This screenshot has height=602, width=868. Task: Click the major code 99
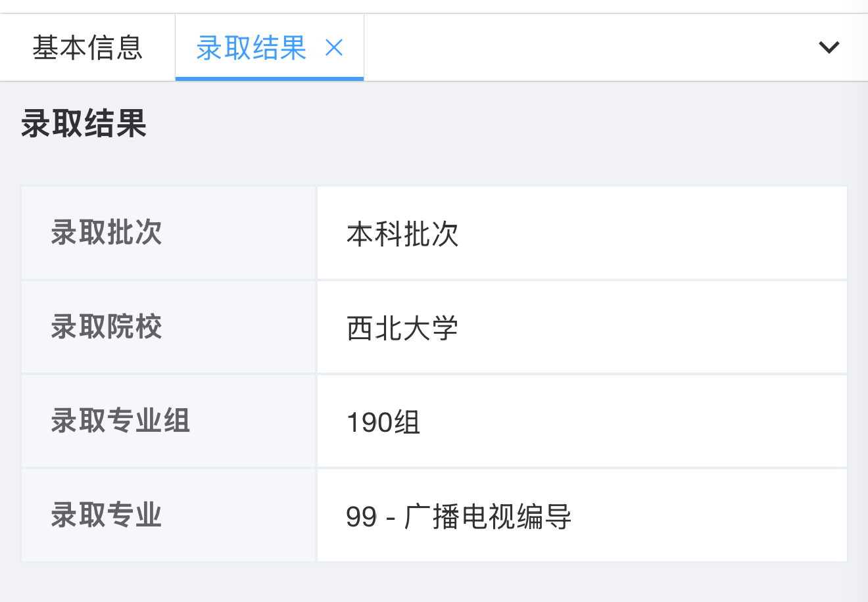pyautogui.click(x=361, y=517)
